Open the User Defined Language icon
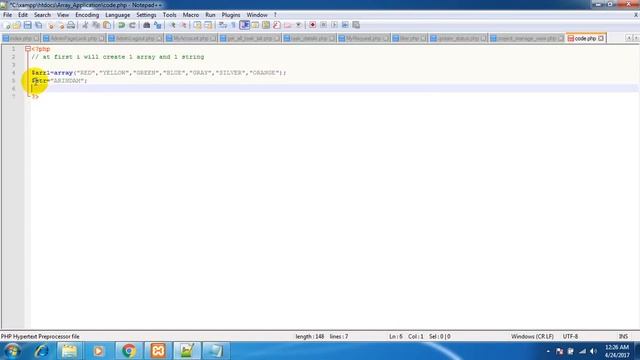This screenshot has height=360, width=640. (255, 25)
